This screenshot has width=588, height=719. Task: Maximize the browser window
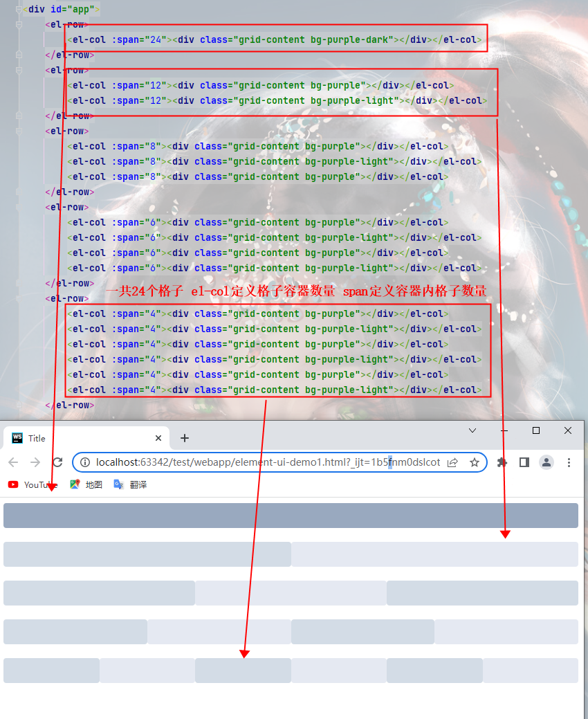click(x=535, y=430)
